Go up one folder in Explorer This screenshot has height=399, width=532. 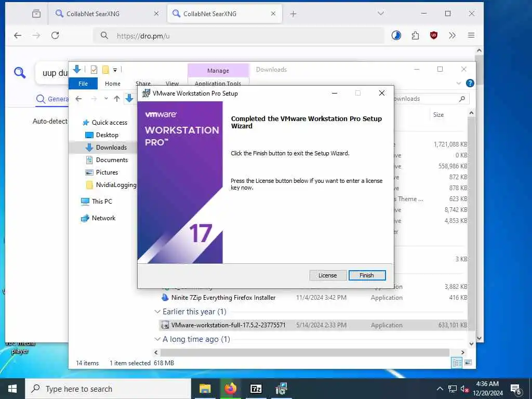pos(117,99)
